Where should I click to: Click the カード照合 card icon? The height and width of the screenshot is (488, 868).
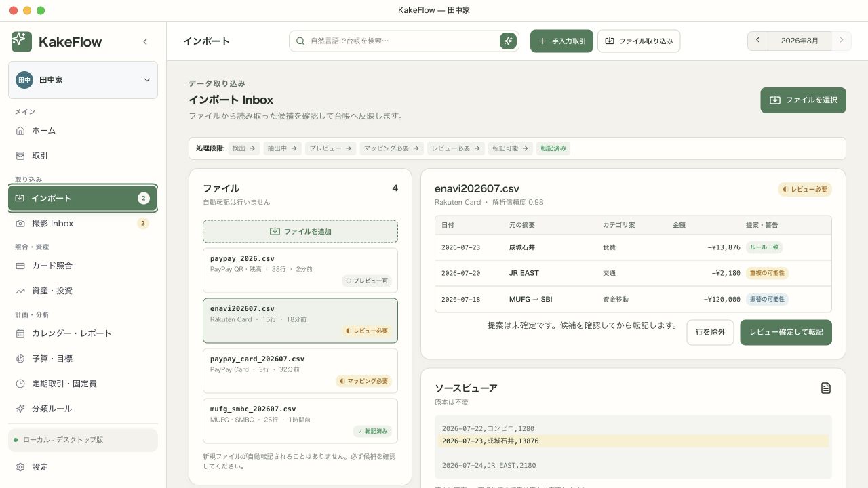point(20,266)
